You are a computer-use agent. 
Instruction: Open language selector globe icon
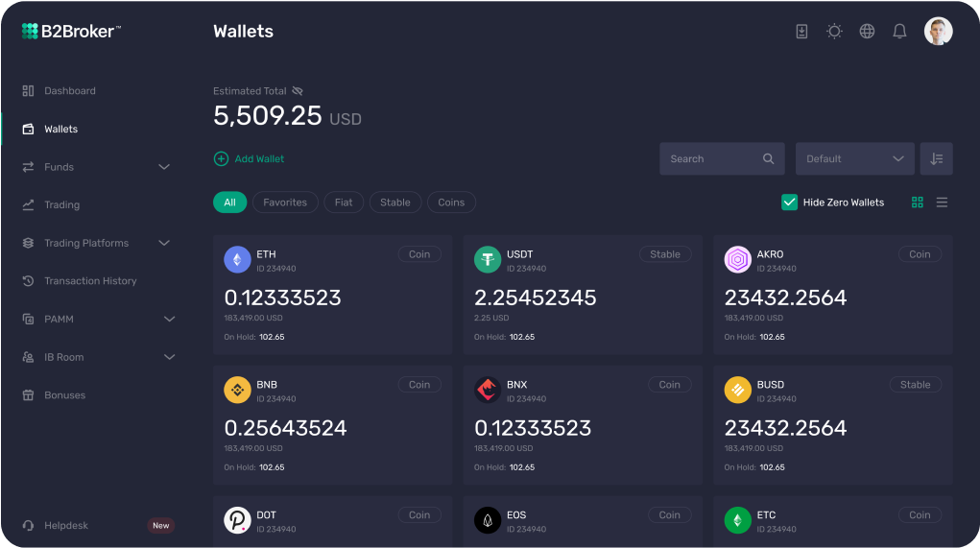click(867, 32)
